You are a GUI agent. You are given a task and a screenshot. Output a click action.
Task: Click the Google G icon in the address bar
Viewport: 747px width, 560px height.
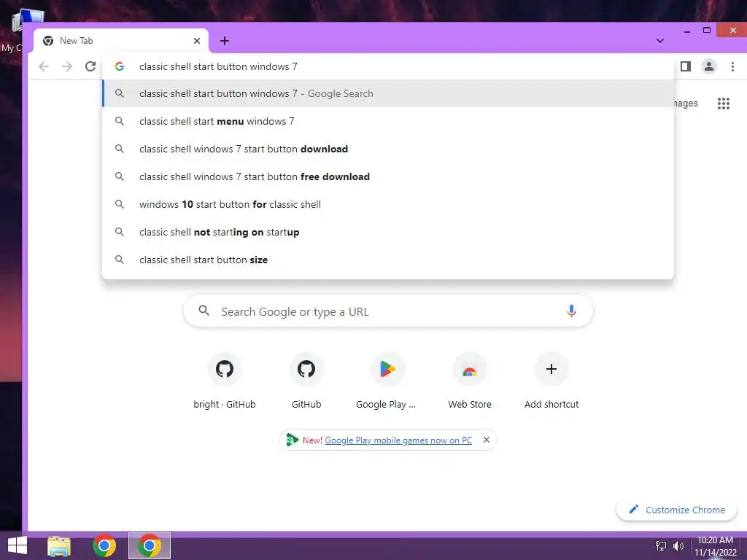click(x=120, y=66)
